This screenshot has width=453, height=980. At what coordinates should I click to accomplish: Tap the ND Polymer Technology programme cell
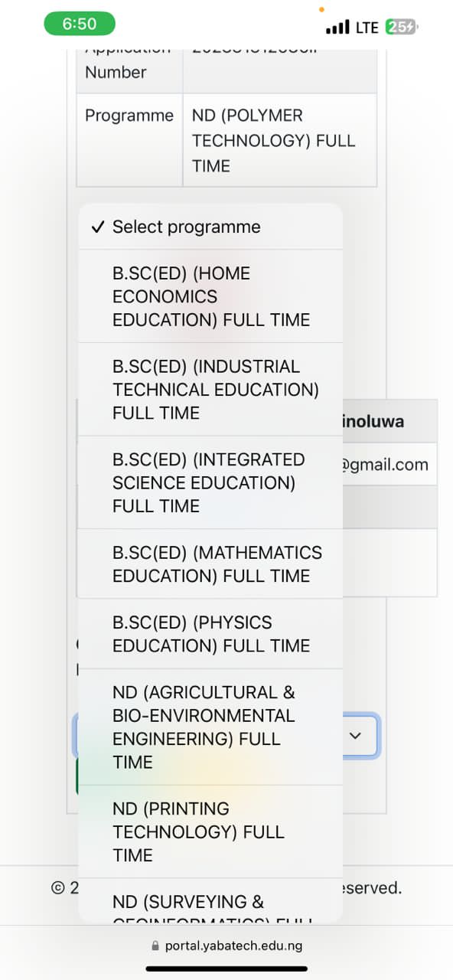pyautogui.click(x=279, y=140)
